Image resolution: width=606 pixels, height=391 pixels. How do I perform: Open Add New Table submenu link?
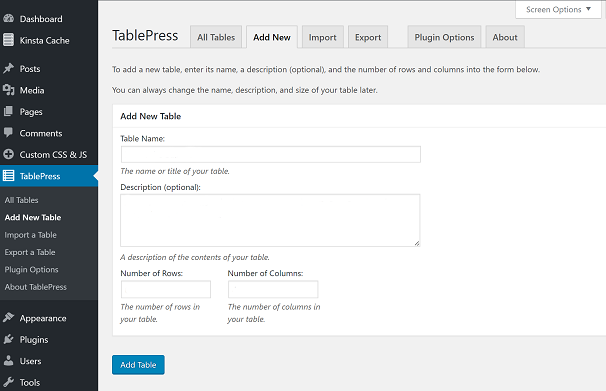click(x=33, y=218)
